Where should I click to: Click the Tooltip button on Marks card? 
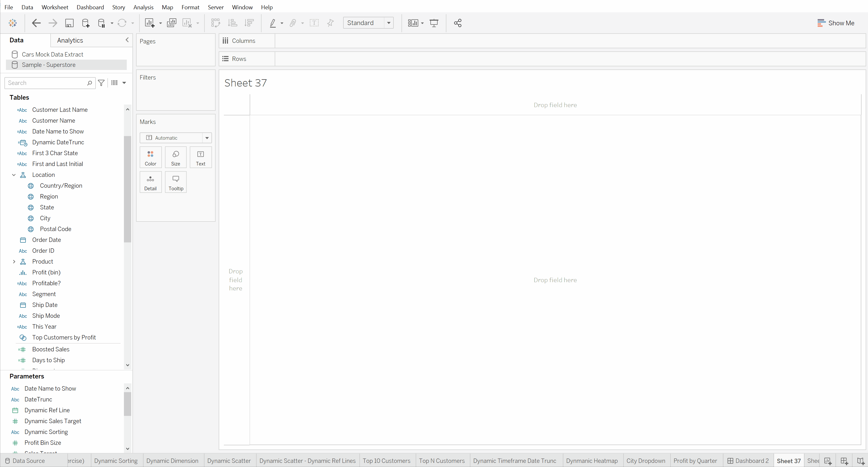[x=176, y=182]
